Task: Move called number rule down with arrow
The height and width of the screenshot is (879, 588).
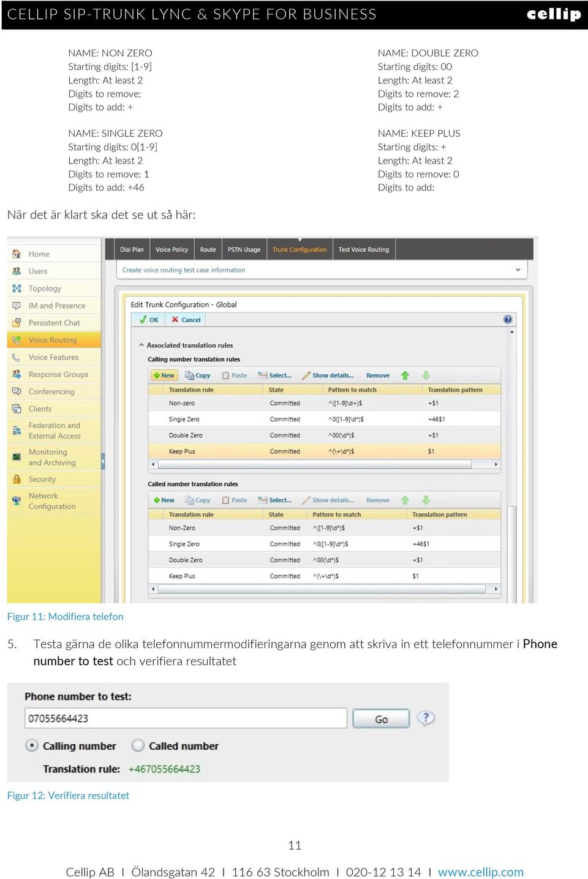Action: coord(426,500)
